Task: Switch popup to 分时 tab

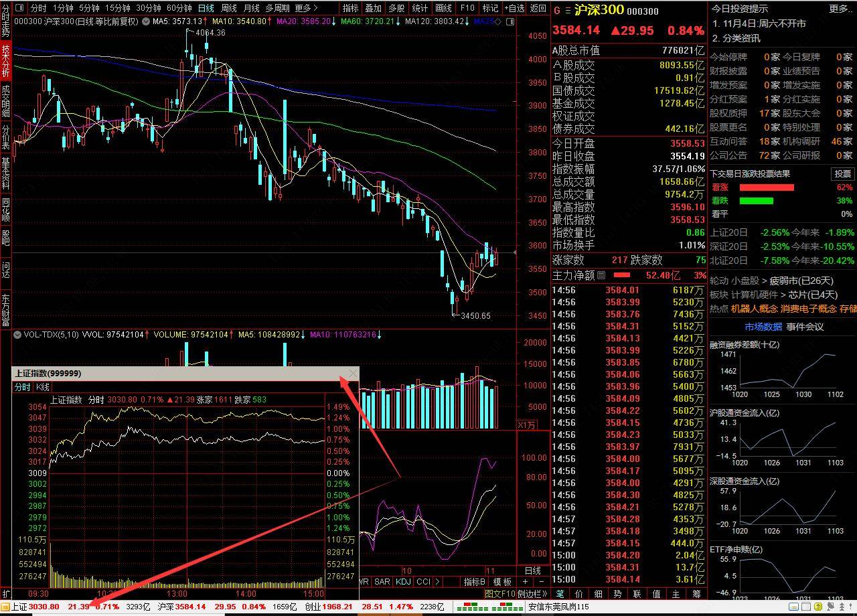Action: (22, 387)
